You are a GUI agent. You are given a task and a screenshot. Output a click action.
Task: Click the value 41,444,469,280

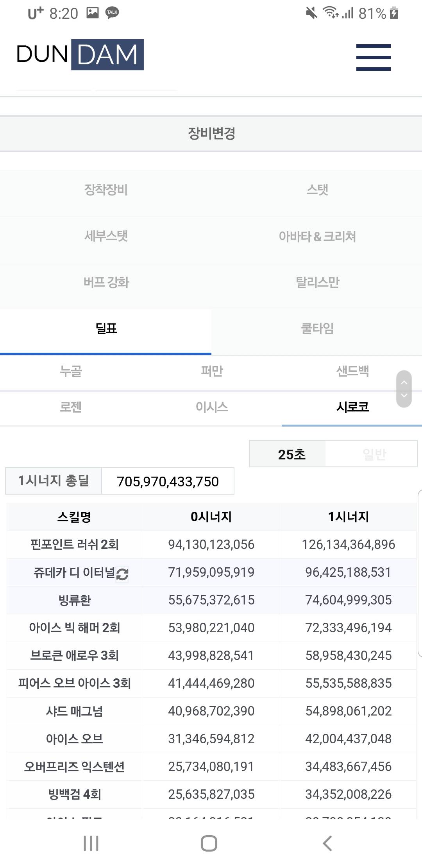point(211,683)
